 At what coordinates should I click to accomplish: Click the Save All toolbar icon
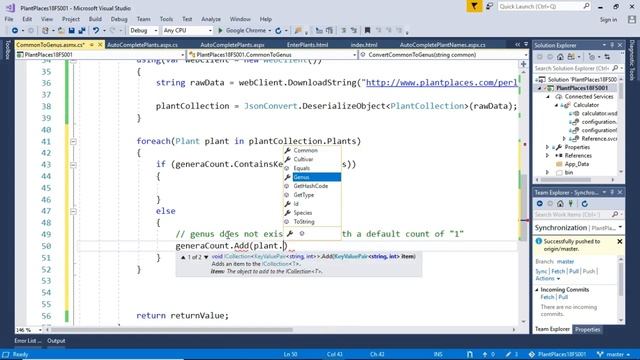82,31
